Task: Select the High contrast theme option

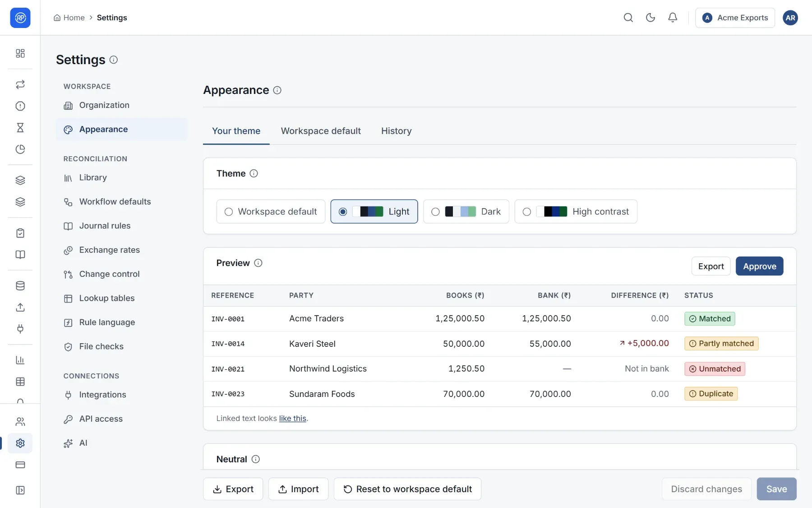Action: 576,211
